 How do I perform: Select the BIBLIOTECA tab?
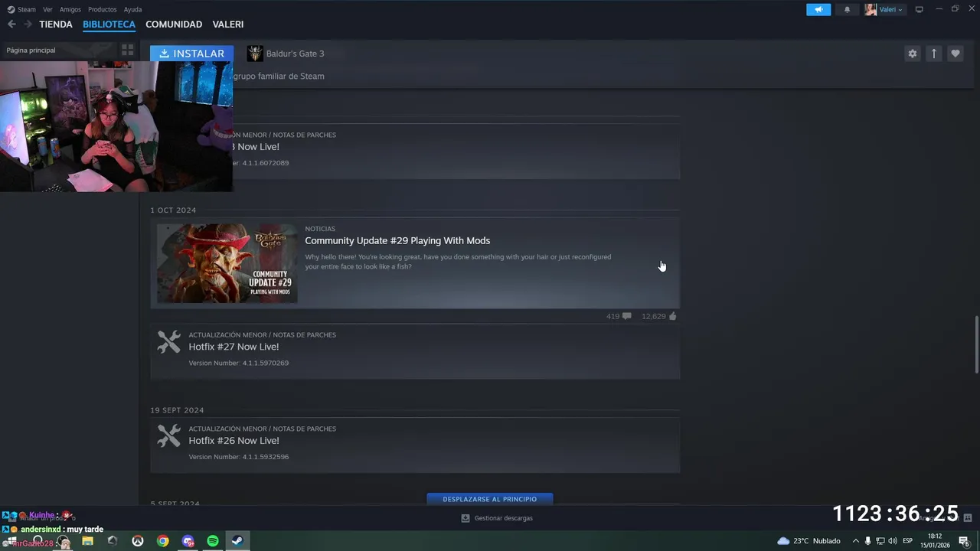[x=109, y=24]
